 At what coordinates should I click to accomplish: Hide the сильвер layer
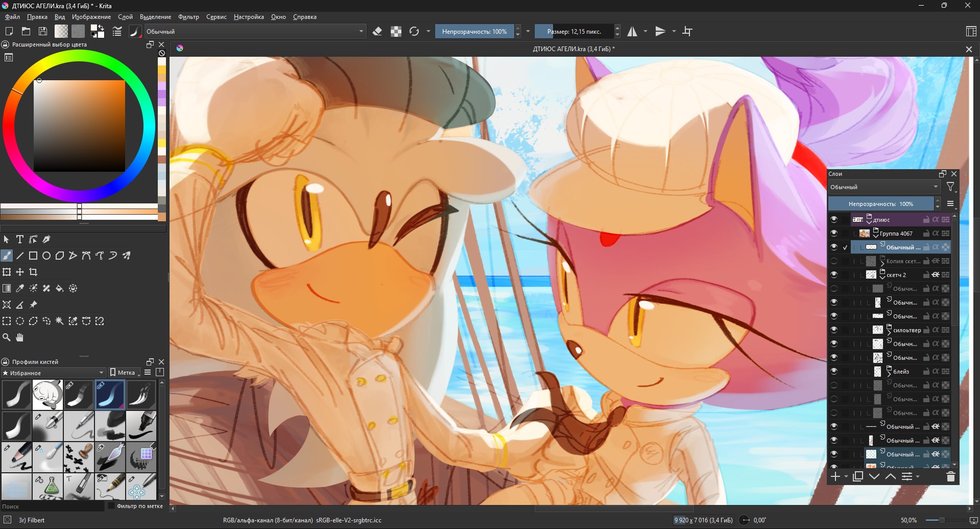pyautogui.click(x=834, y=330)
